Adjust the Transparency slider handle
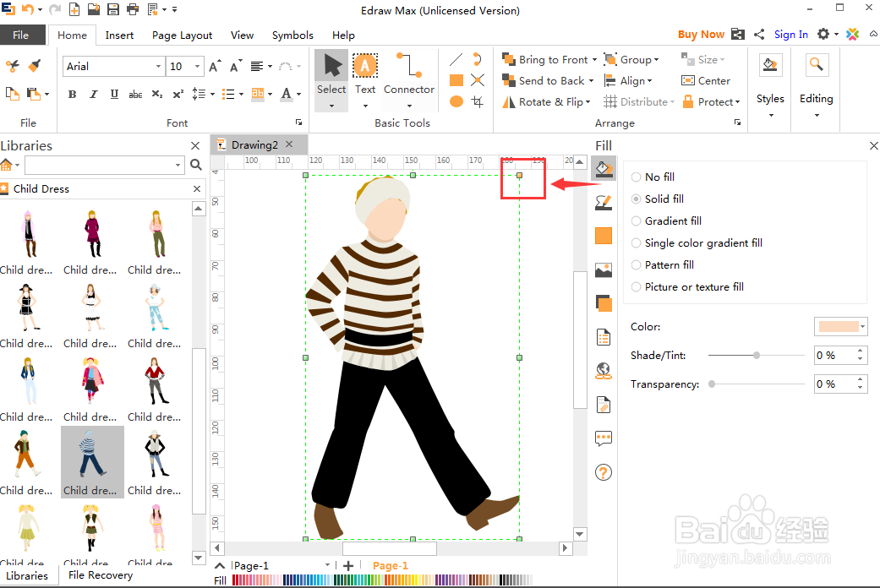880x588 pixels. pyautogui.click(x=712, y=384)
